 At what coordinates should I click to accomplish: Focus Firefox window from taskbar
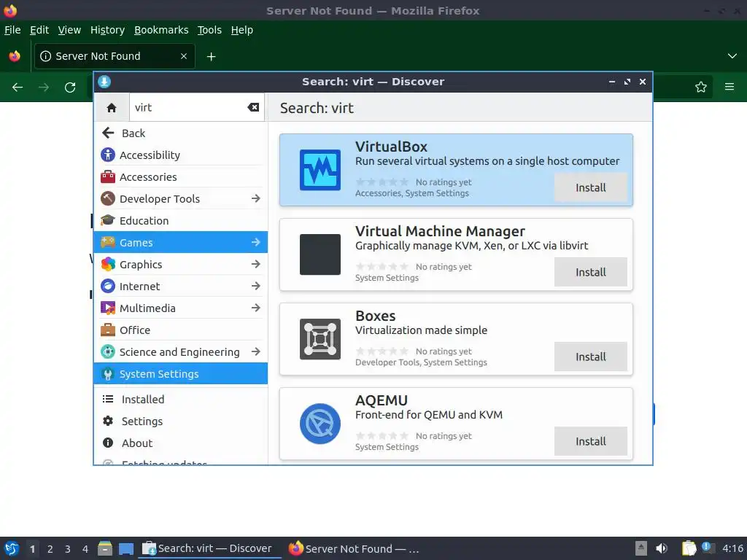pyautogui.click(x=354, y=548)
